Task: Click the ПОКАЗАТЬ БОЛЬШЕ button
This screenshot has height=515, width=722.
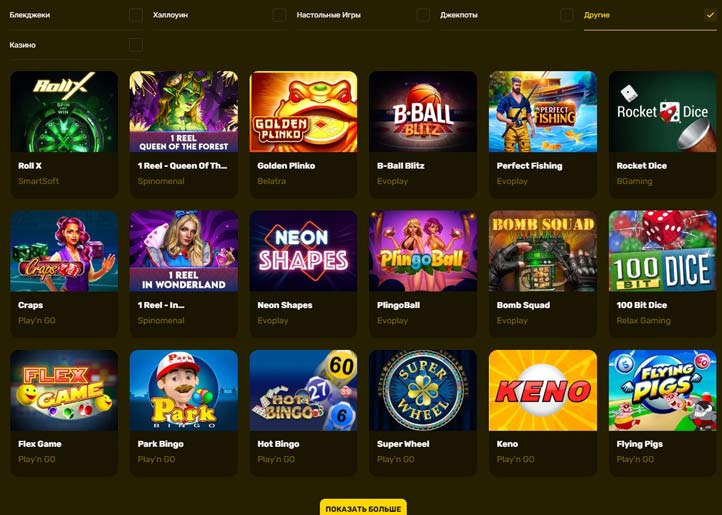Action: pos(363,508)
